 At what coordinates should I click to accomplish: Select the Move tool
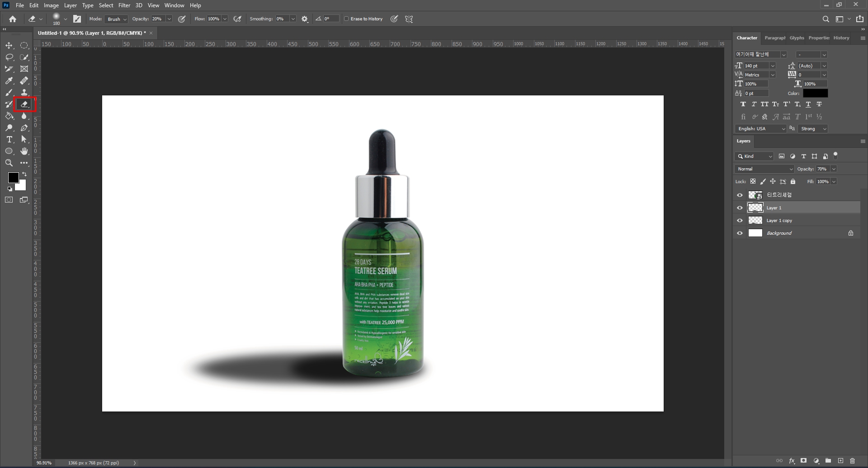coord(9,46)
